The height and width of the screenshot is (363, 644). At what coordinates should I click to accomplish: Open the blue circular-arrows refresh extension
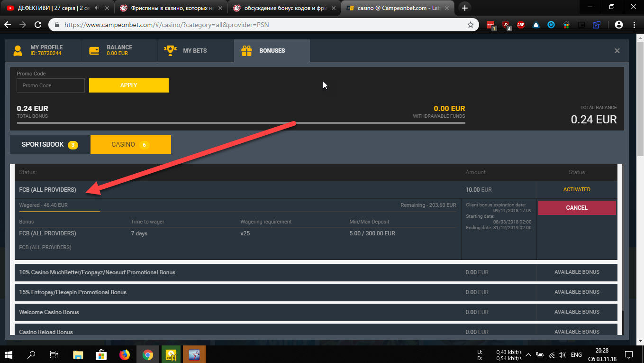pos(551,25)
